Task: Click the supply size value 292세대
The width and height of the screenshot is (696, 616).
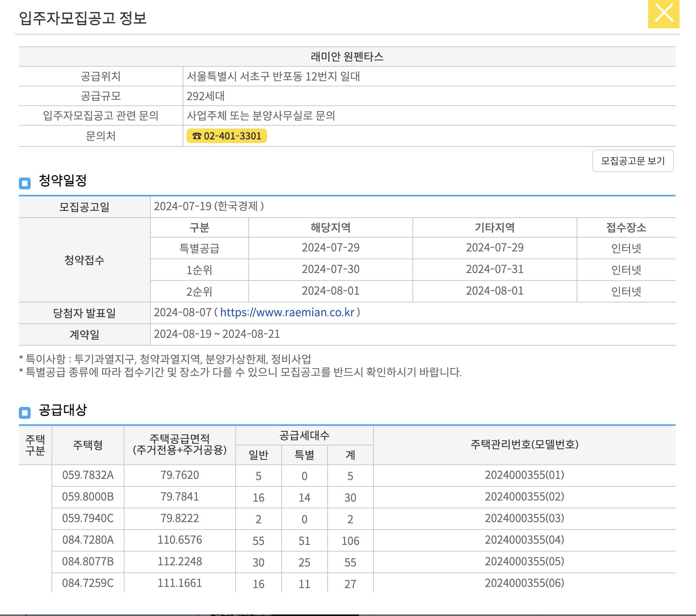Action: pos(205,96)
